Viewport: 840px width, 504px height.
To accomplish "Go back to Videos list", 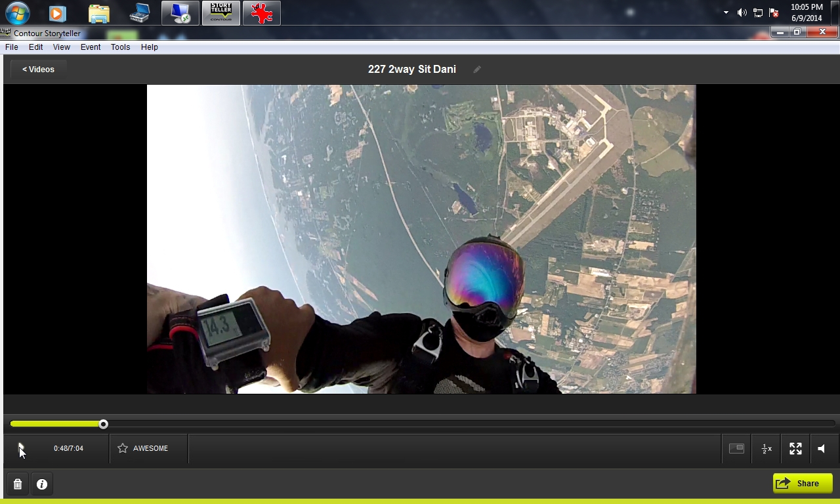I will click(38, 69).
